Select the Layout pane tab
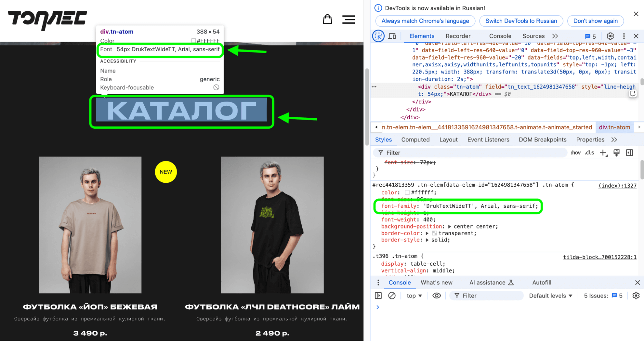This screenshot has height=341, width=644. click(448, 140)
